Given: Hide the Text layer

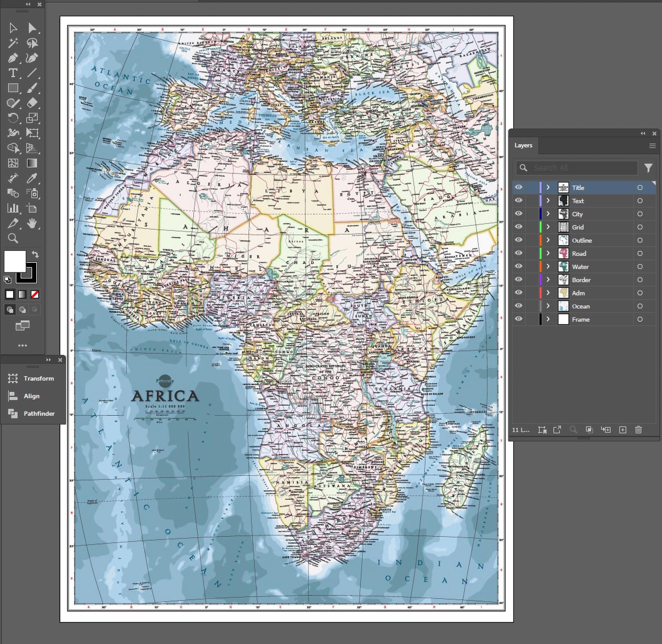Looking at the screenshot, I should (519, 201).
